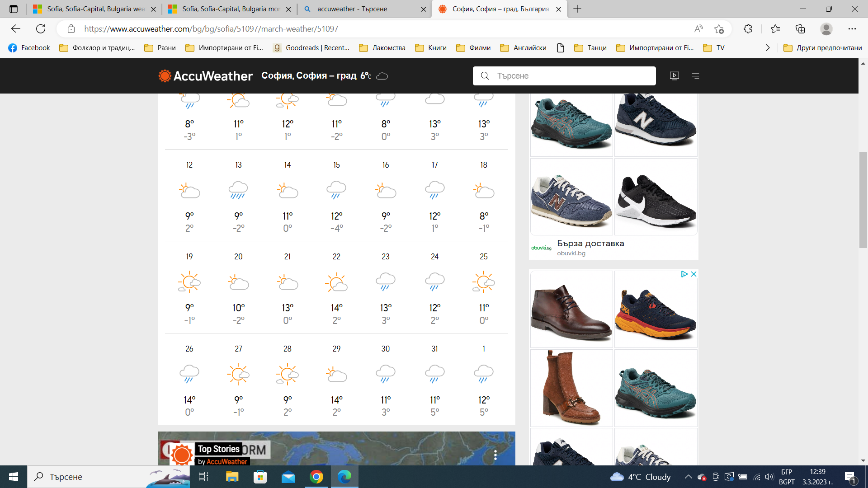868x488 pixels.
Task: Open the AccuWeather hamburger menu
Action: (696, 76)
